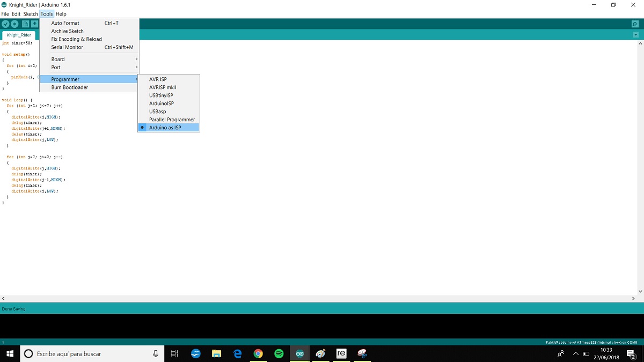644x362 pixels.
Task: Click the 'int timer=50;' code line
Action: [x=17, y=43]
